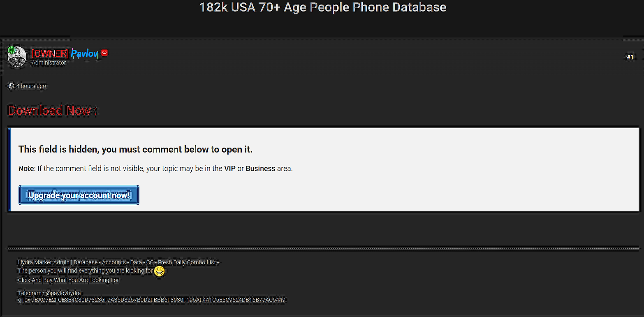This screenshot has height=317, width=644.
Task: Click Pavlov's profile avatar image
Action: (x=17, y=57)
